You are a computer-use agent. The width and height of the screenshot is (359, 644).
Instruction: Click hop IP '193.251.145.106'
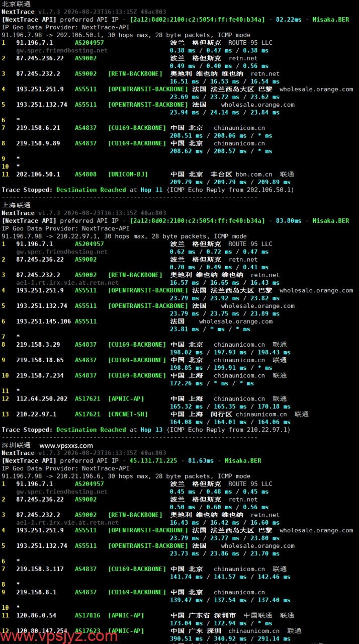(43, 321)
